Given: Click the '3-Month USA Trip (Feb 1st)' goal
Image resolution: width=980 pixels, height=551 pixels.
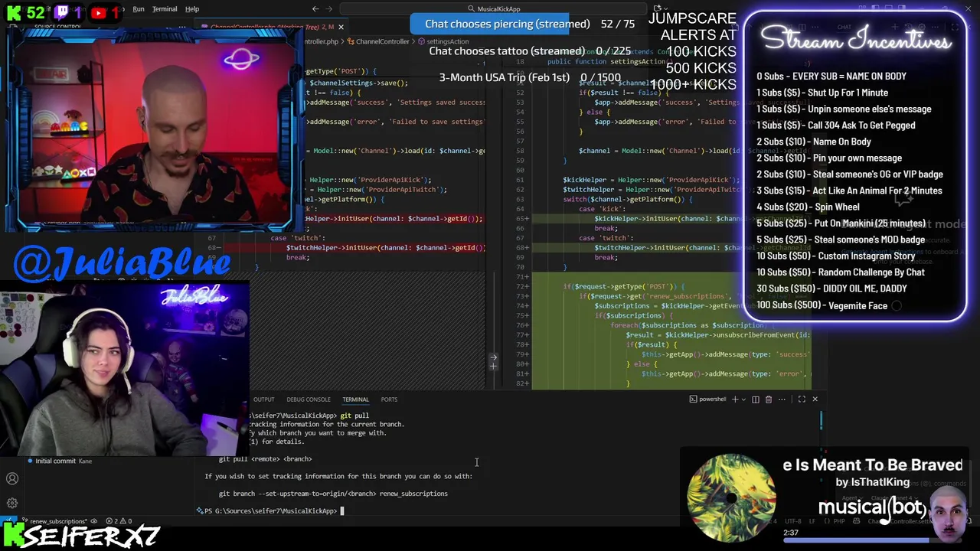Looking at the screenshot, I should tap(504, 77).
